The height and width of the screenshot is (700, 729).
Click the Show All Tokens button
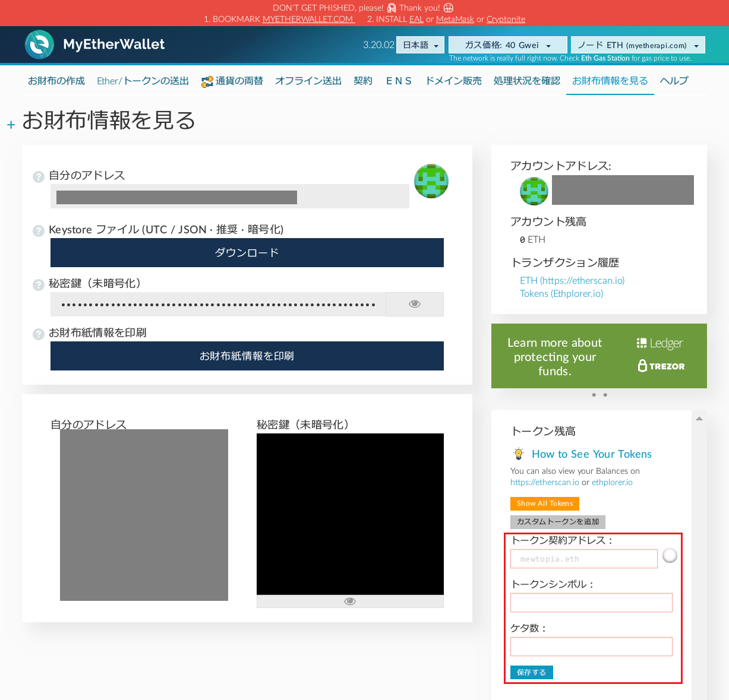[x=545, y=503]
